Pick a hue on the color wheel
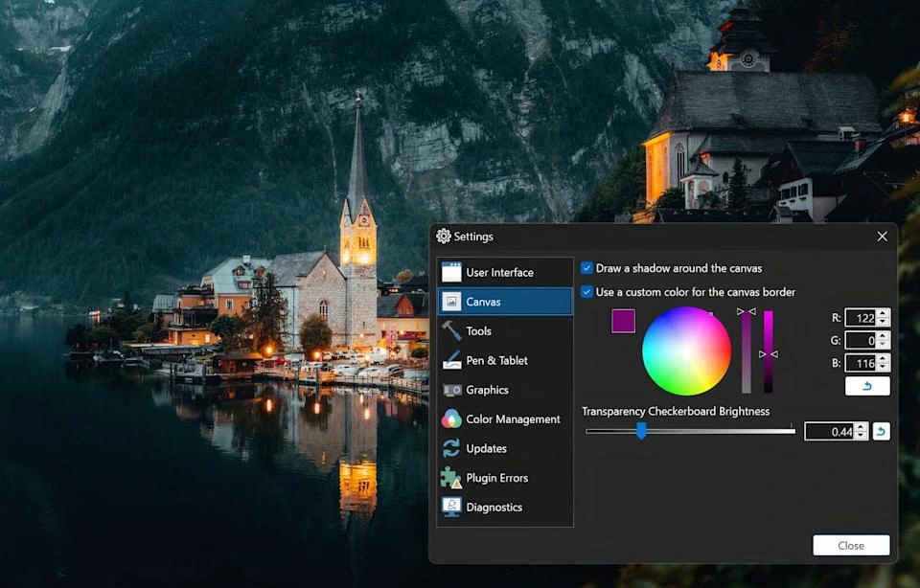Image resolution: width=920 pixels, height=588 pixels. (686, 351)
